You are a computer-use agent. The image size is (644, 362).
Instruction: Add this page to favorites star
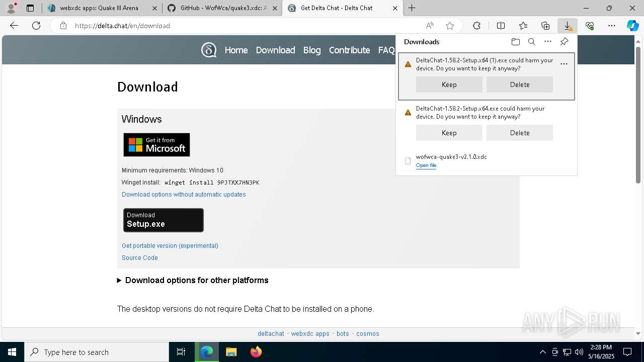point(450,26)
